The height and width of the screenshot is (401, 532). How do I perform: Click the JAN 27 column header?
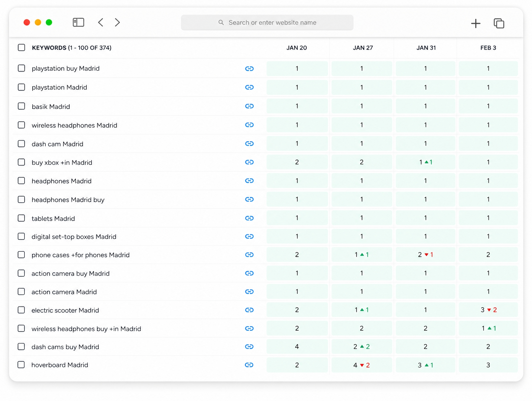tap(363, 48)
